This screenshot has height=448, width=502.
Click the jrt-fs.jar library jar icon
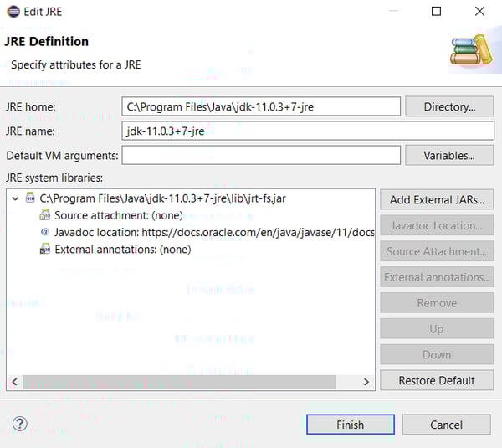pyautogui.click(x=31, y=198)
